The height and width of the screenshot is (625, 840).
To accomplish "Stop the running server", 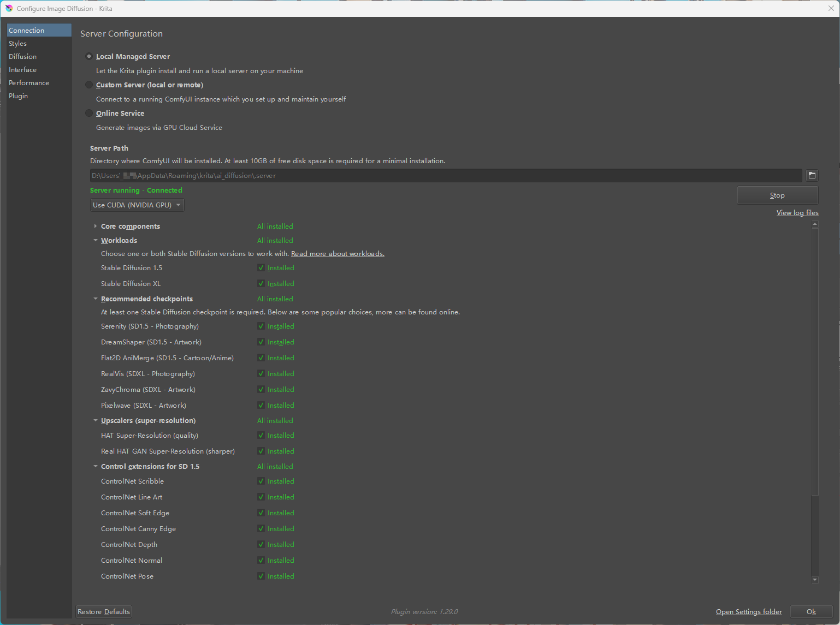I will (x=777, y=195).
